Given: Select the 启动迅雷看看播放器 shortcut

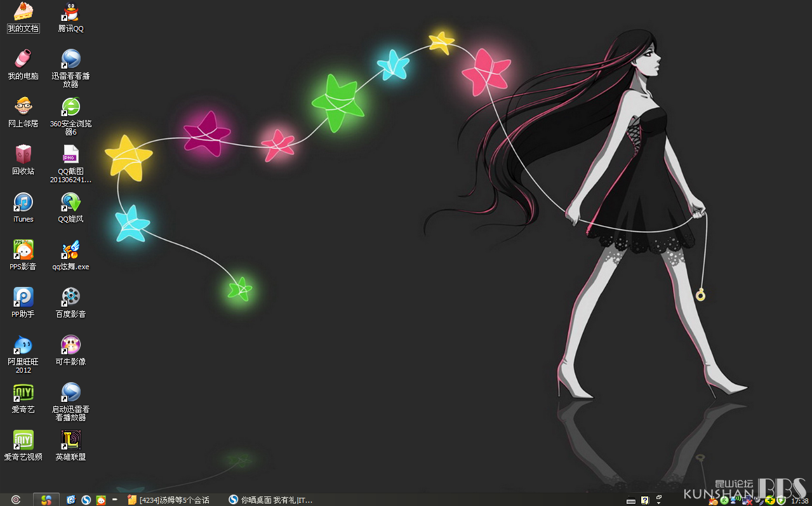Looking at the screenshot, I should [70, 402].
